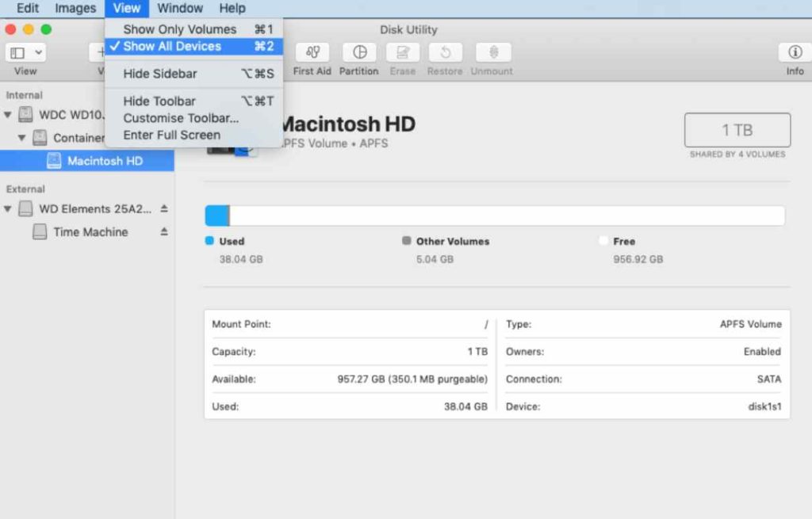Screen dimensions: 812x519
Task: Eject the WD Elements 25A2 drive
Action: 163,208
